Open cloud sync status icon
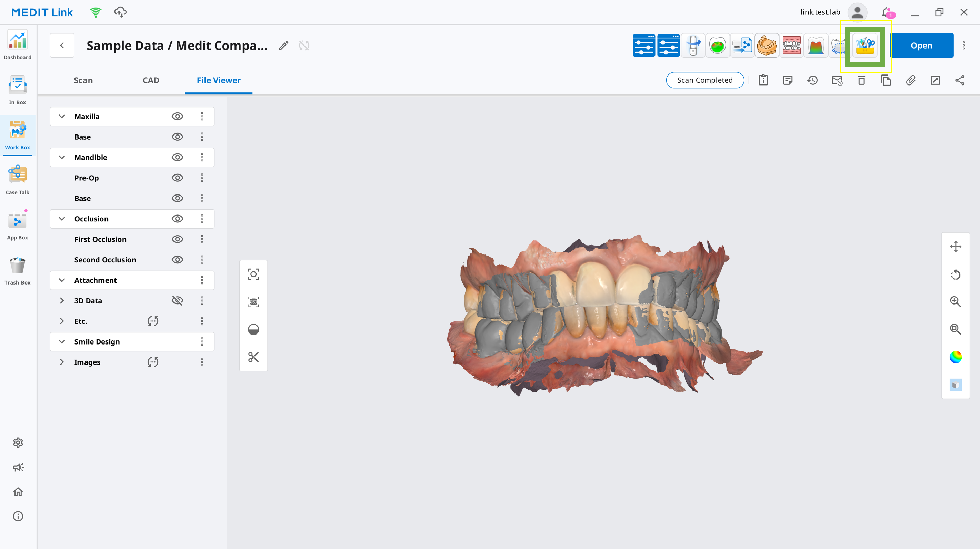 (120, 12)
